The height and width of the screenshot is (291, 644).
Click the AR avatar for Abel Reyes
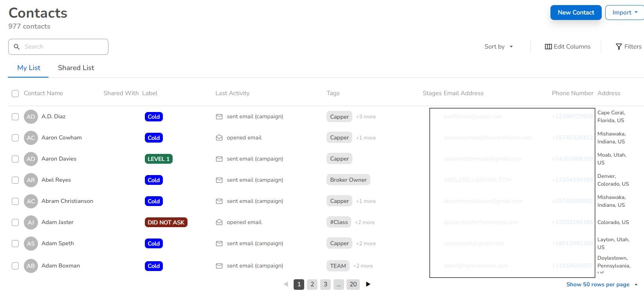pyautogui.click(x=31, y=180)
